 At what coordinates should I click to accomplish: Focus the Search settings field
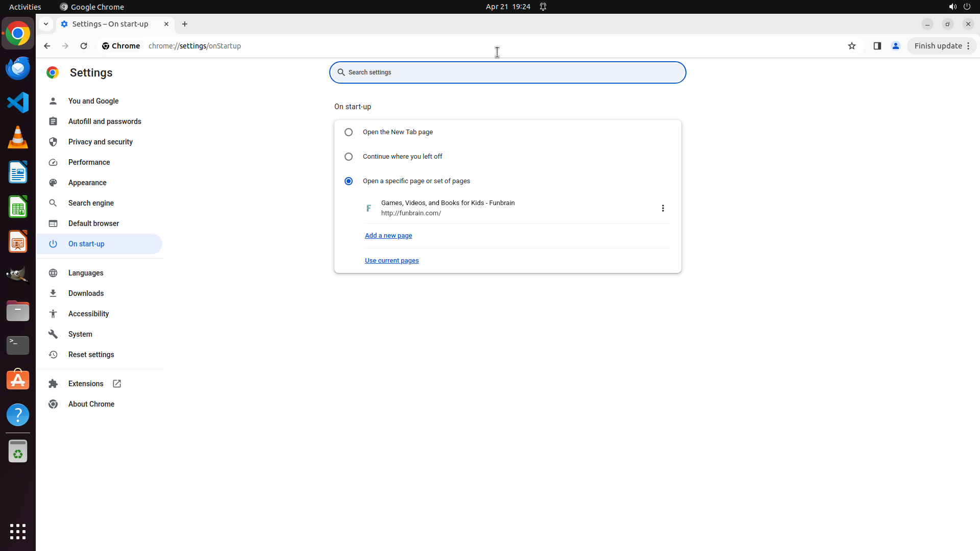(x=507, y=72)
